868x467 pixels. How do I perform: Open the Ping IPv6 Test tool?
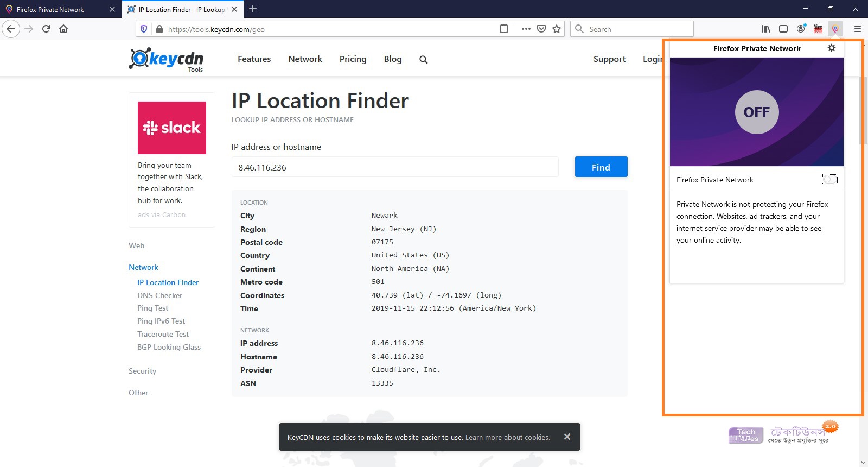coord(161,321)
